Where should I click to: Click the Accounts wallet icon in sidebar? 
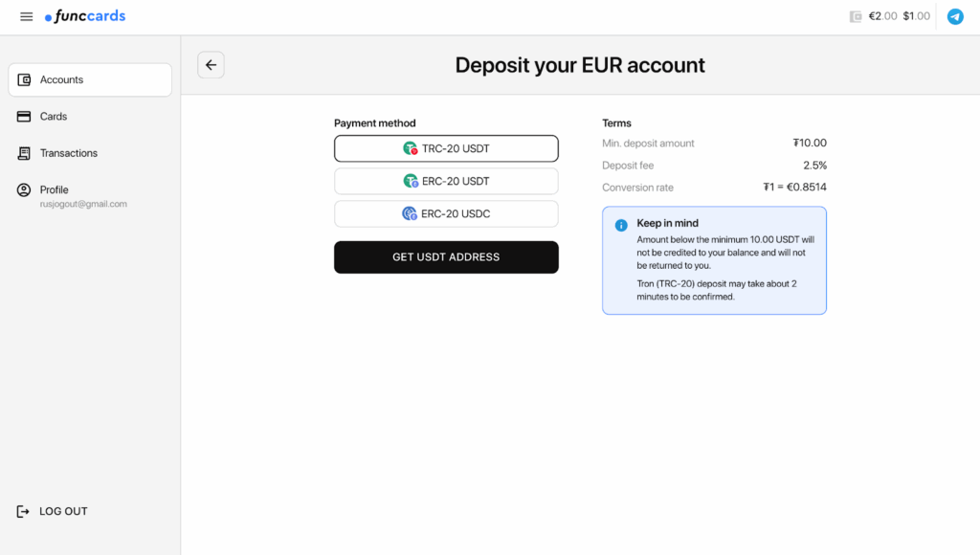[24, 80]
